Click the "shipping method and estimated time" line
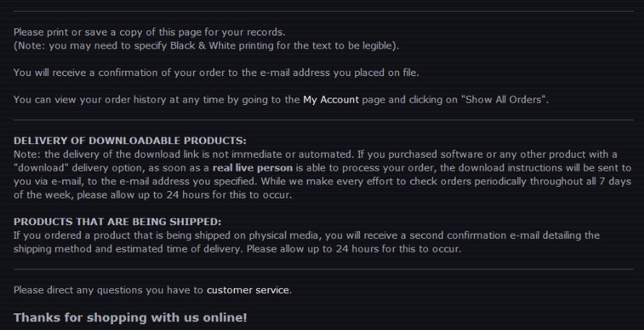644x330 pixels. click(x=145, y=249)
